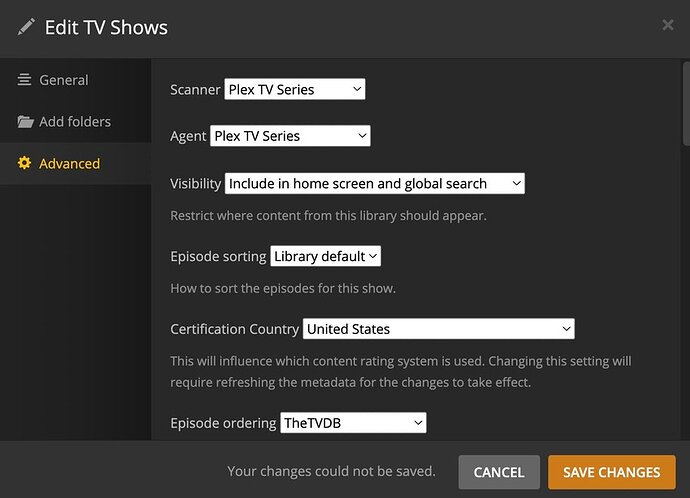This screenshot has height=498, width=690.
Task: Click the 'Scanner' field label
Action: 195,90
